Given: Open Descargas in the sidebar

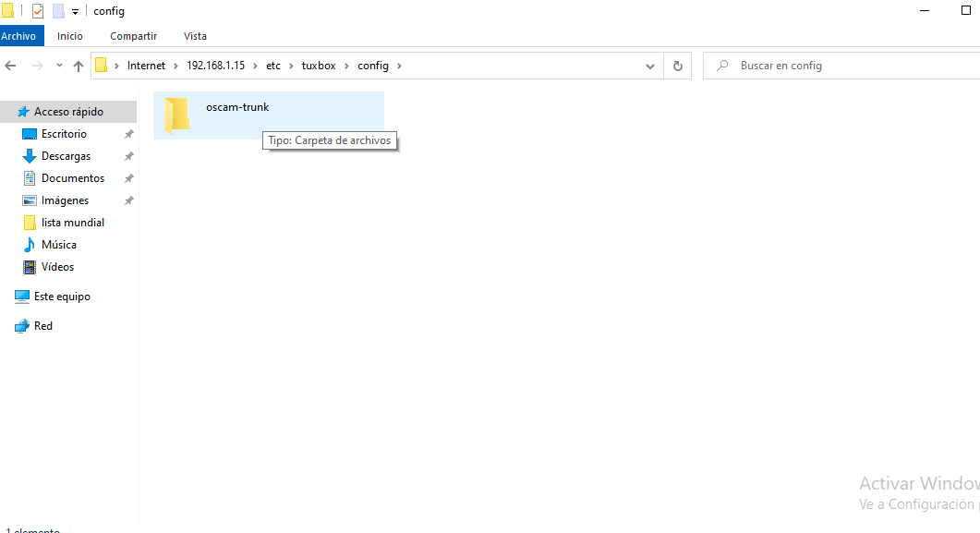Looking at the screenshot, I should 66,156.
